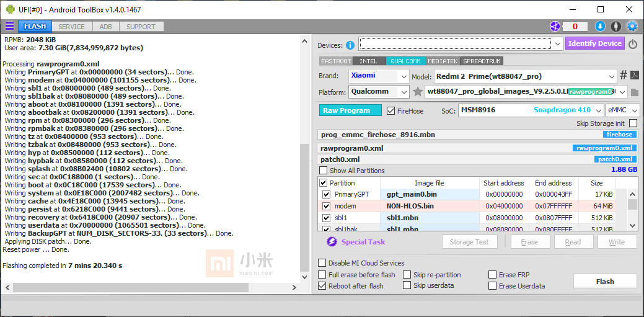Click the NON-HLOS.bin image file cell
Viewport: 644px width, 317px height.
tap(430, 206)
